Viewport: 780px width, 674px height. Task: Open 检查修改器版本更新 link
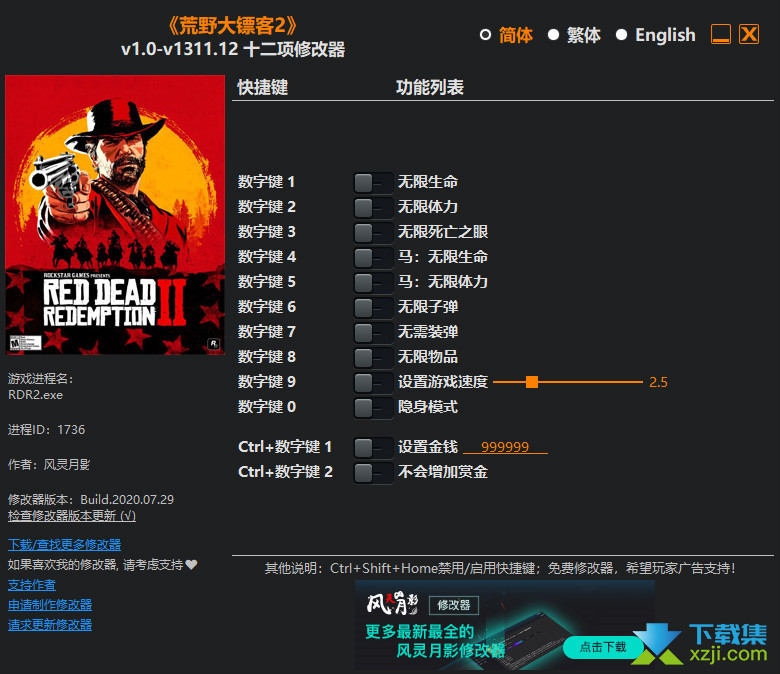[72, 516]
